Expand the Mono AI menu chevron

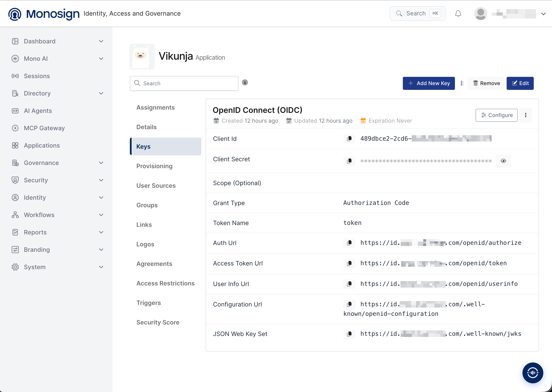point(101,59)
